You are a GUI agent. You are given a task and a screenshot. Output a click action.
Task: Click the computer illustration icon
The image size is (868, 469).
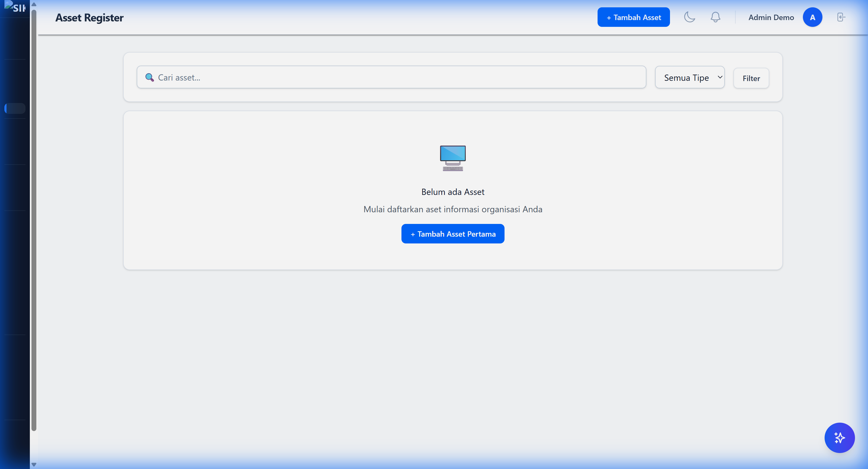(x=452, y=158)
